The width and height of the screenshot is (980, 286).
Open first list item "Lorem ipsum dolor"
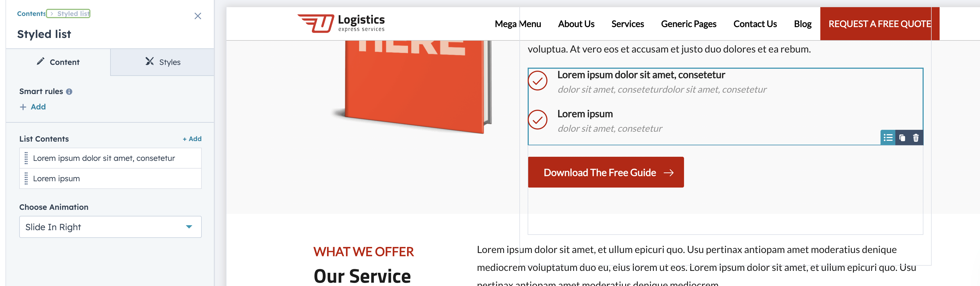[x=104, y=158]
